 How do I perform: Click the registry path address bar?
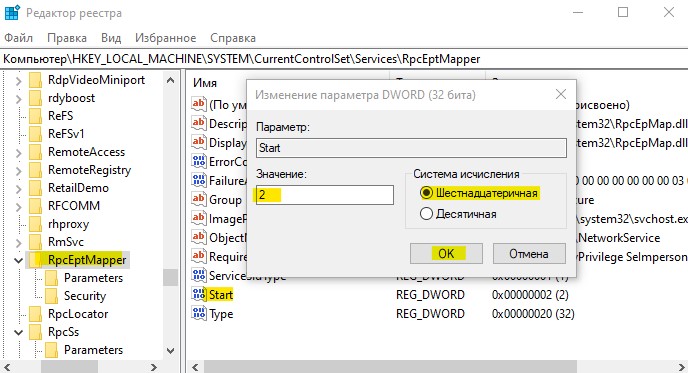344,59
